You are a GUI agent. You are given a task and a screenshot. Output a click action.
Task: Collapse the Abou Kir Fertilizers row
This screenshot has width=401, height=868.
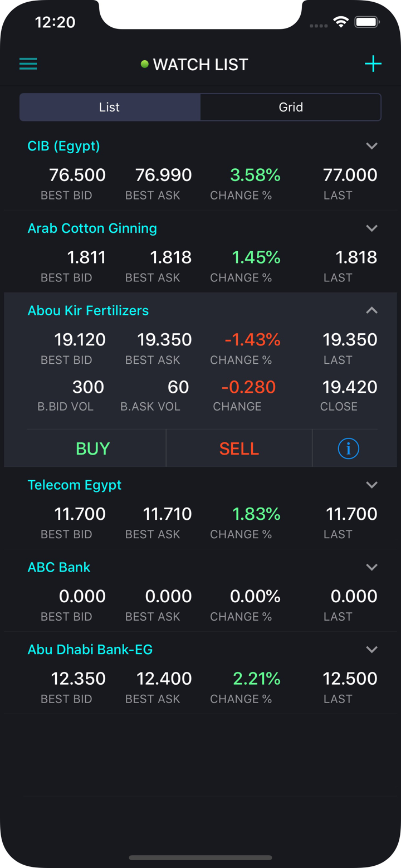pyautogui.click(x=372, y=310)
